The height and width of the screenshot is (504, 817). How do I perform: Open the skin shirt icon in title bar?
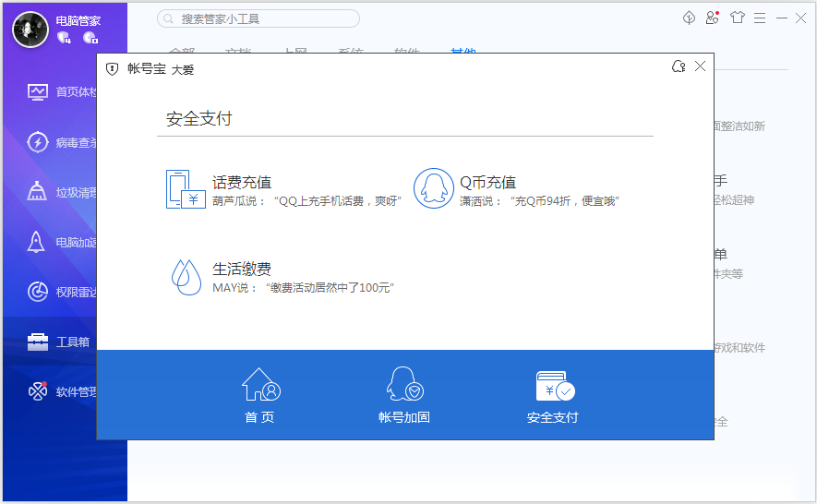point(738,18)
